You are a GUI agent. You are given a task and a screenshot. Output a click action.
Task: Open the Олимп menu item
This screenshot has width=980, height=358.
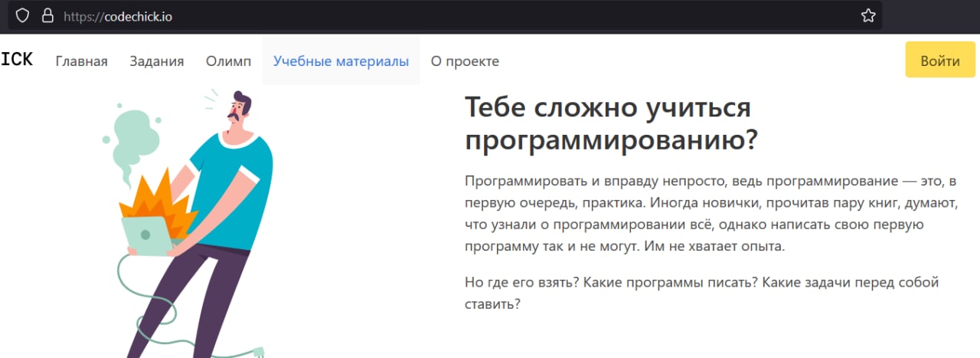pos(228,61)
